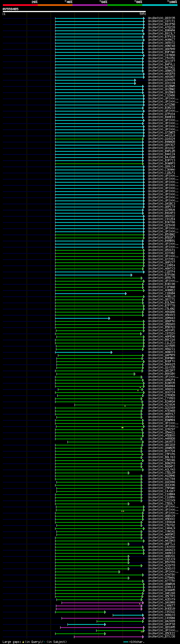
Task: Click the cyan alignment bar for UniRef100_C1BGB4
Action: point(91,293)
